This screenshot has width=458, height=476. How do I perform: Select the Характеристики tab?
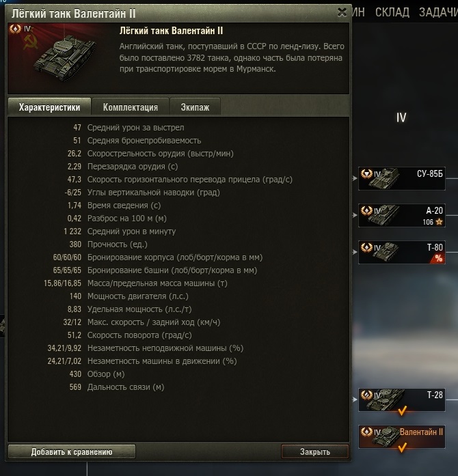click(49, 107)
